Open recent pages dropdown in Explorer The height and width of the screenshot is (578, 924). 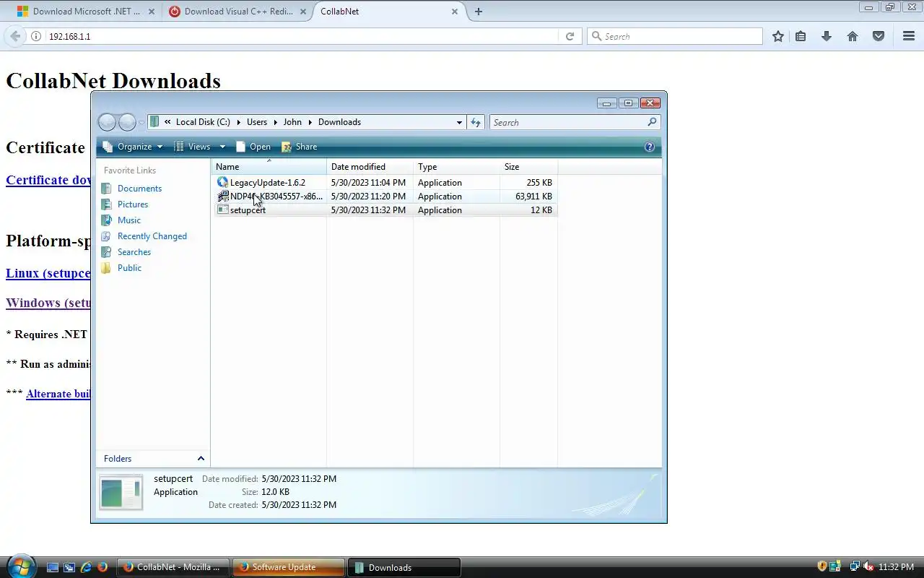click(x=141, y=122)
